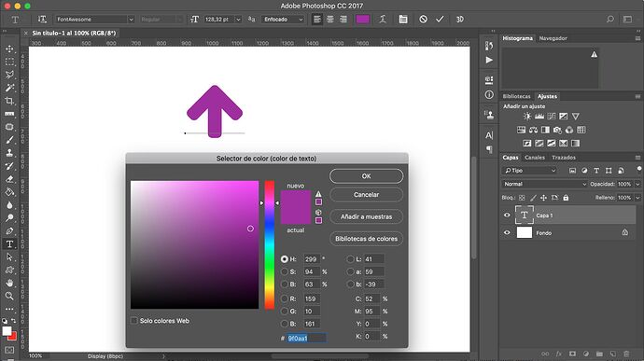The image size is (644, 361).
Task: Switch to the Bibliotecas tab
Action: point(517,96)
